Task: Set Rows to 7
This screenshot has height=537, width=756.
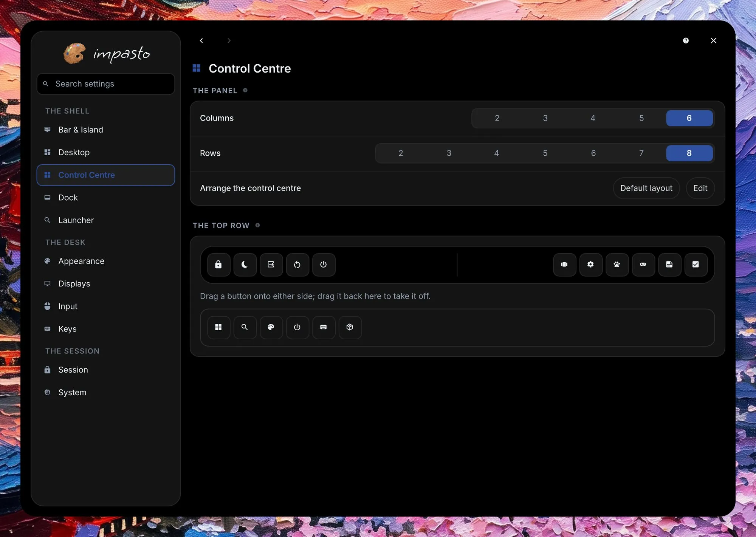Action: click(x=641, y=153)
